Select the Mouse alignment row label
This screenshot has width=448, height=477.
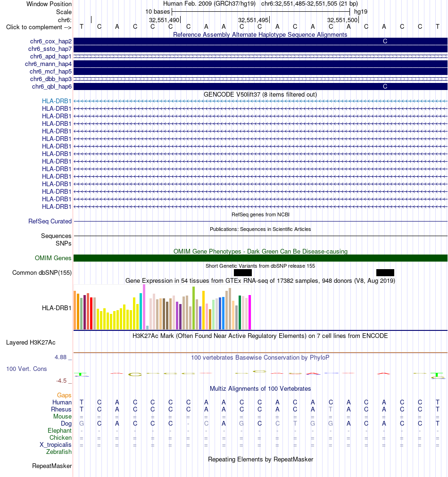pyautogui.click(x=62, y=417)
